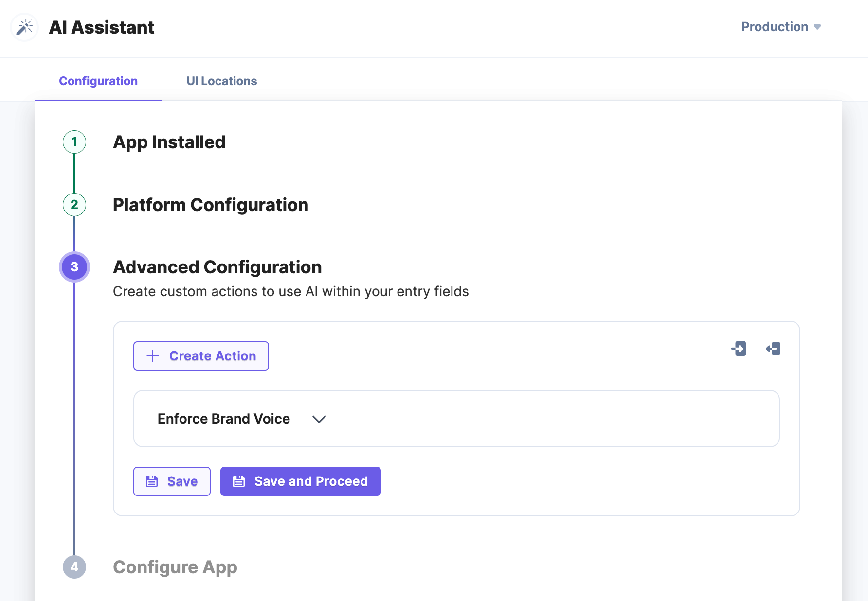Click the import actions icon
Viewport: 868px width, 601px height.
[x=739, y=349]
